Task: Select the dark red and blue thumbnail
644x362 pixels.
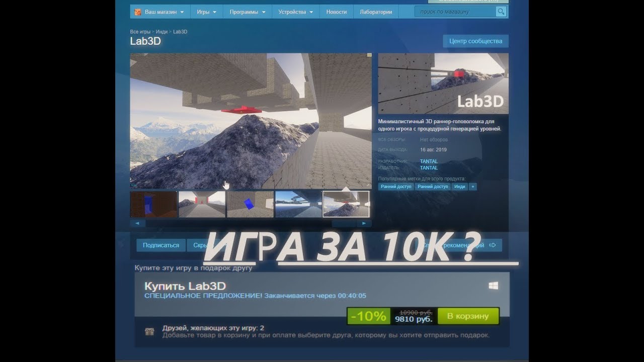Action: [x=153, y=204]
